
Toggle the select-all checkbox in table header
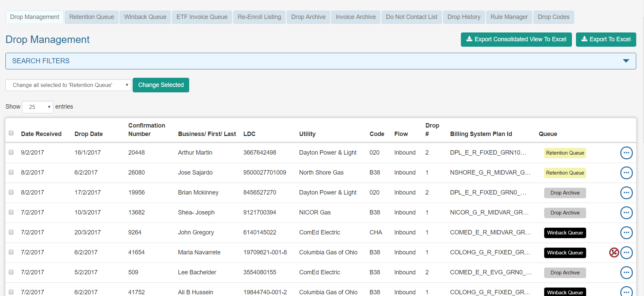pyautogui.click(x=11, y=133)
